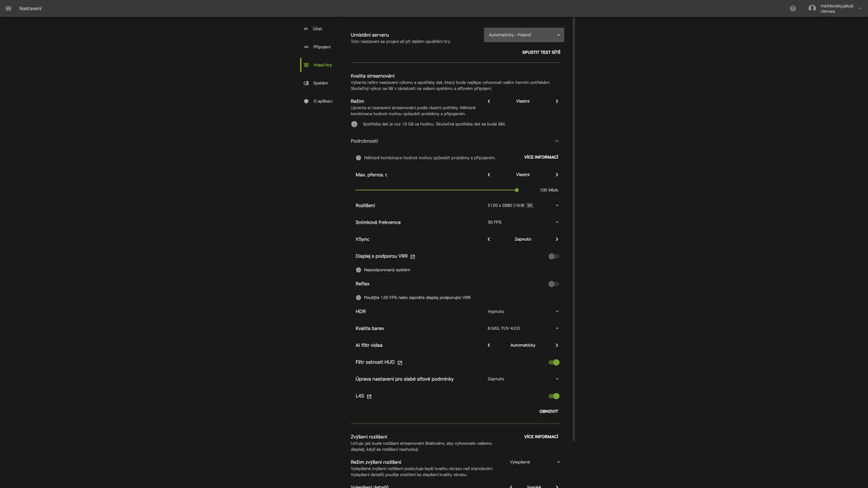Click the Hraní hry gamepad icon
Viewport: 868px width, 488px height.
(x=307, y=65)
